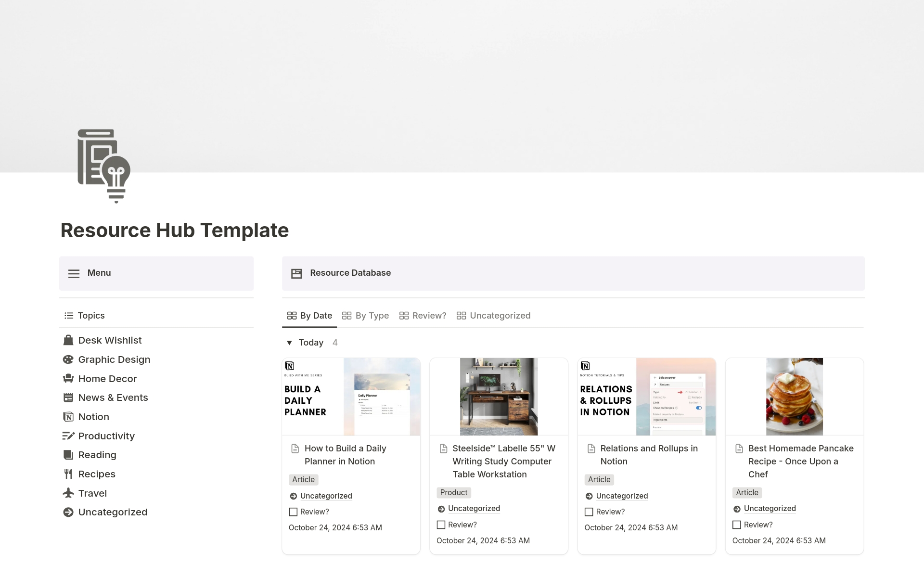
Task: Select the Notion topic icon in sidebar
Action: tap(69, 417)
